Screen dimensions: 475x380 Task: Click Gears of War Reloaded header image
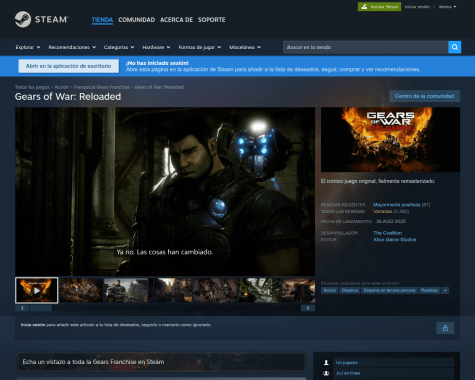390,140
